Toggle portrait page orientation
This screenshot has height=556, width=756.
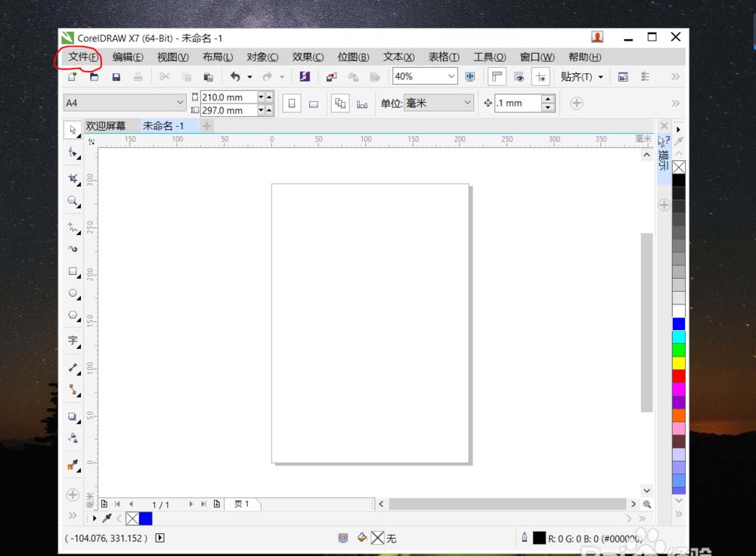[292, 103]
